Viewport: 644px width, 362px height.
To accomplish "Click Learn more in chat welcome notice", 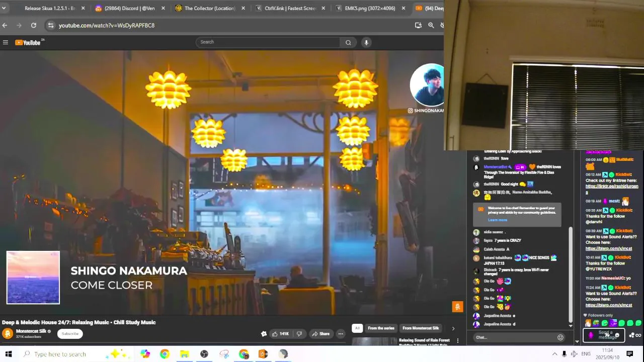I will click(x=497, y=220).
